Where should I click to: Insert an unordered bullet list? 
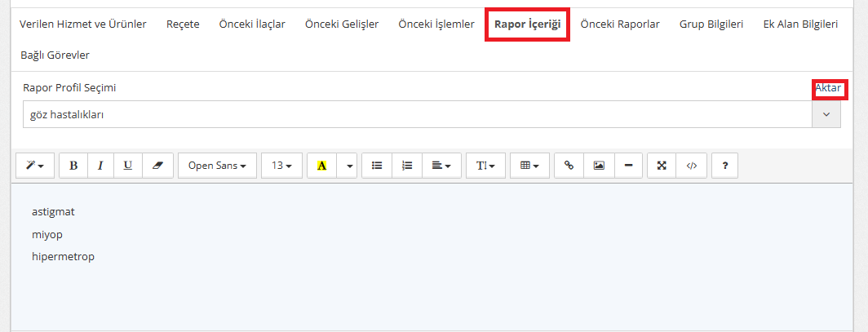tap(377, 166)
